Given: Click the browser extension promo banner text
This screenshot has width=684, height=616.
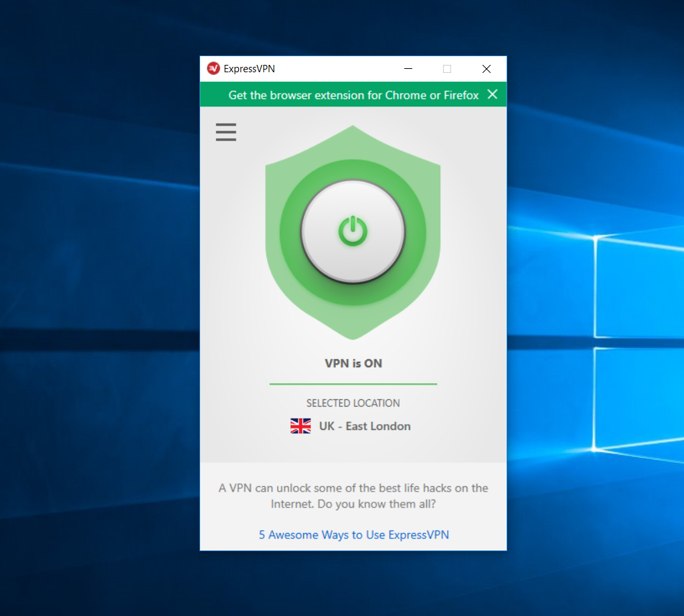Looking at the screenshot, I should (x=353, y=95).
